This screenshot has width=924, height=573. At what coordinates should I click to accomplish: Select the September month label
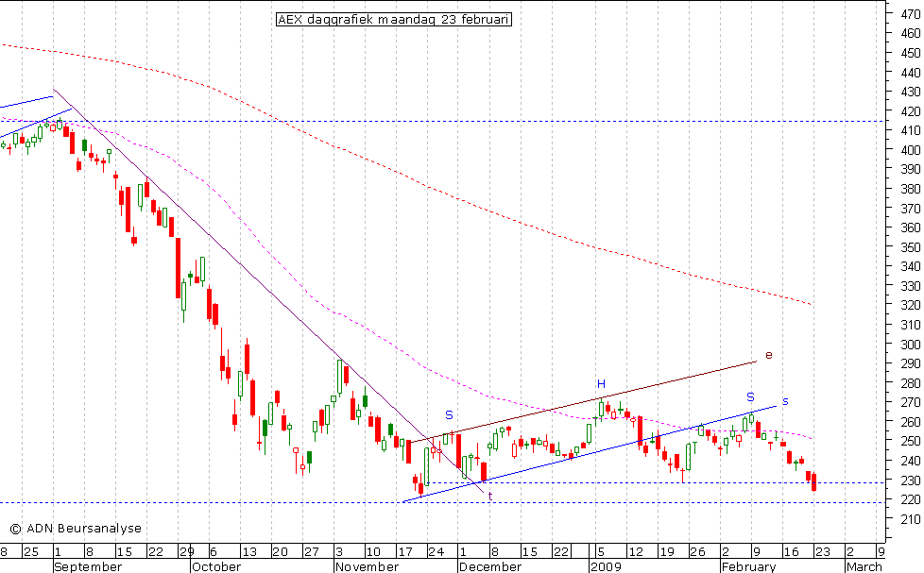[x=88, y=566]
